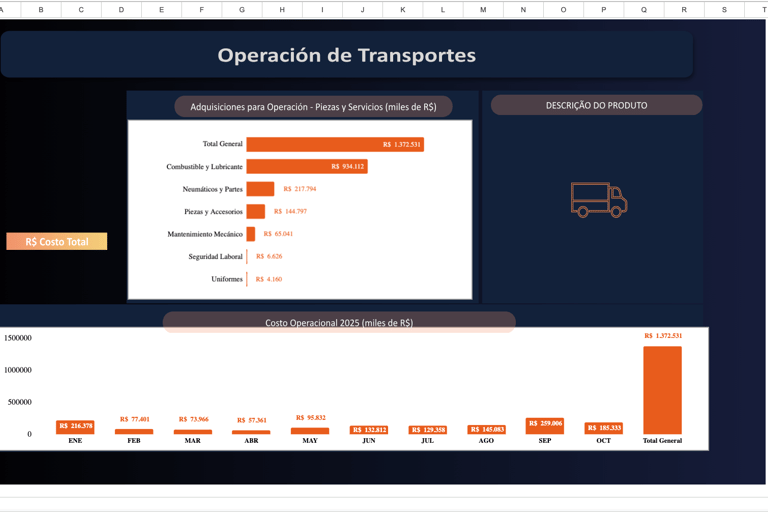Click the 'R$ 1.372.531' label above total column

(x=663, y=336)
